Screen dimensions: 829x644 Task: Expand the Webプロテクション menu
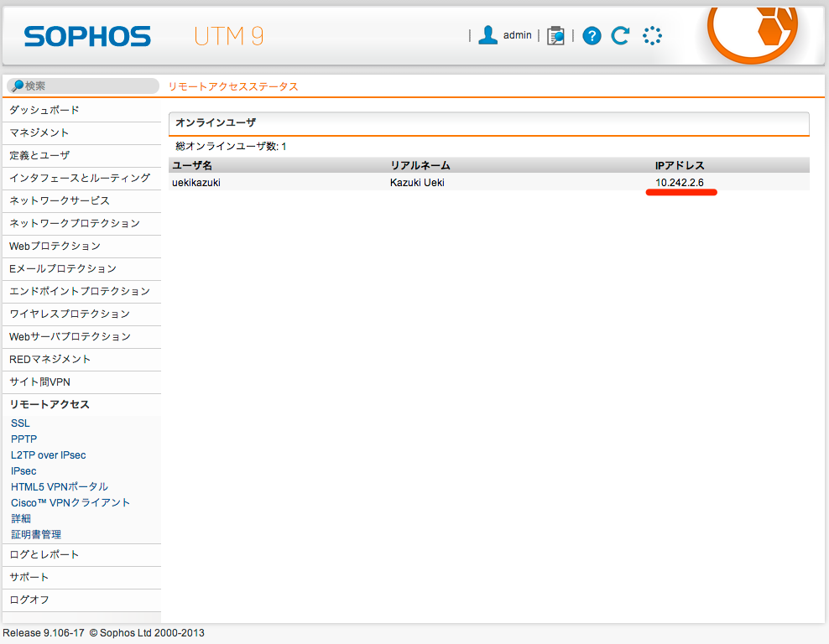click(x=82, y=247)
